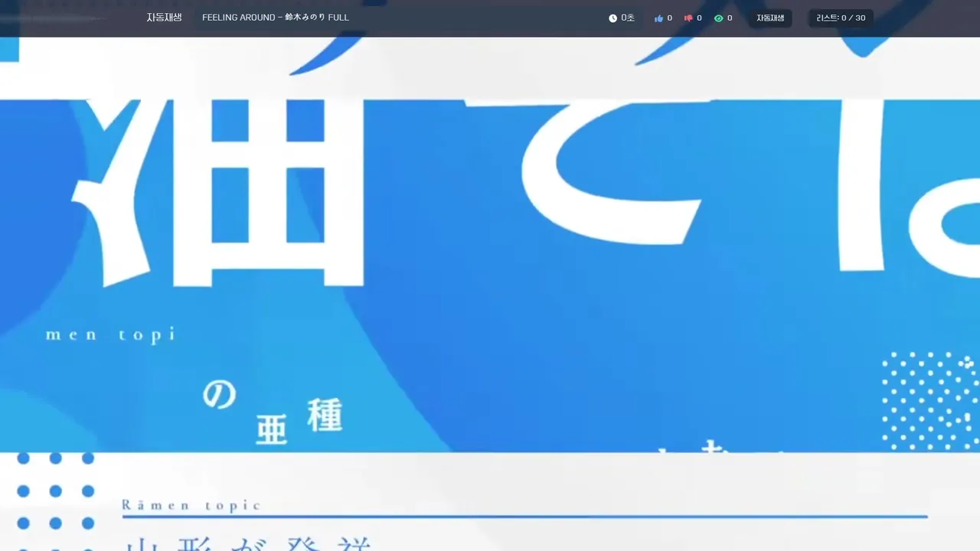Click the thumbs-down dislike icon
The image size is (980, 551).
(x=688, y=18)
